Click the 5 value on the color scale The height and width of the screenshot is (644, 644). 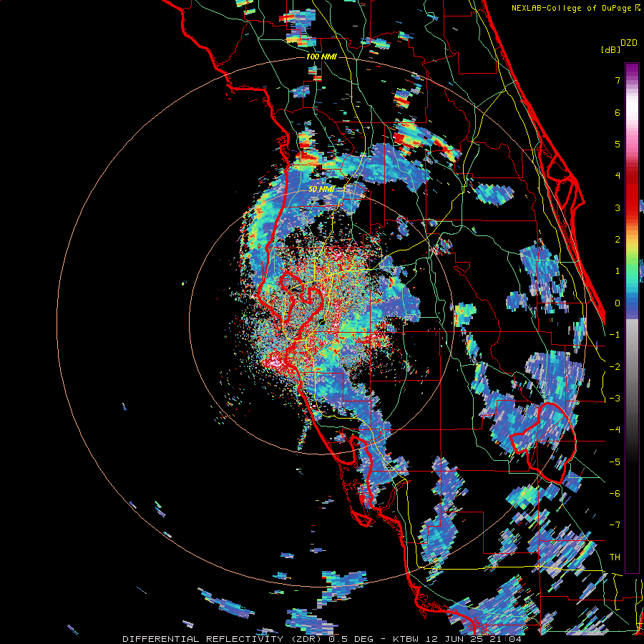[x=618, y=144]
